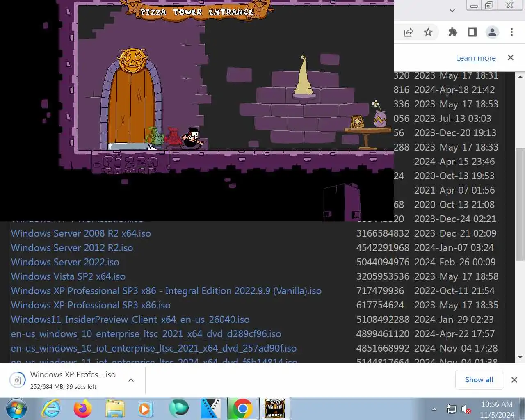Click file size 5044094976

click(383, 262)
